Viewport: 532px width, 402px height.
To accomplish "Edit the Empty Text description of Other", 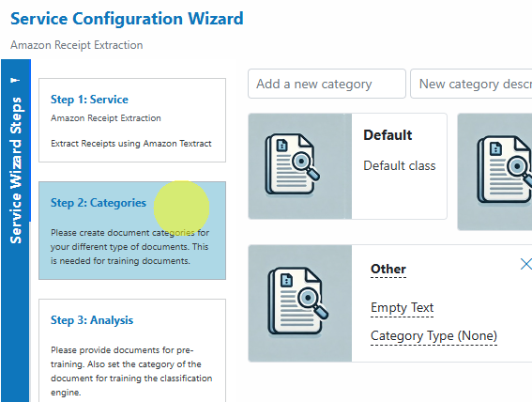I will [403, 308].
